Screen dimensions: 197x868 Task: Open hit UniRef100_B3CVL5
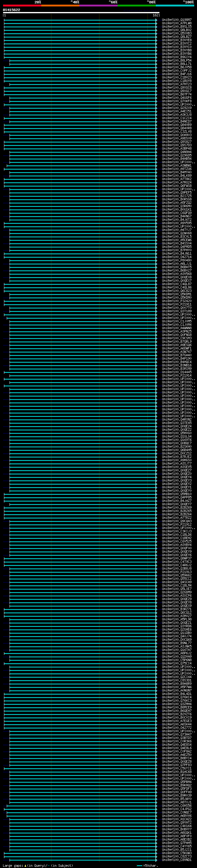coord(176,236)
